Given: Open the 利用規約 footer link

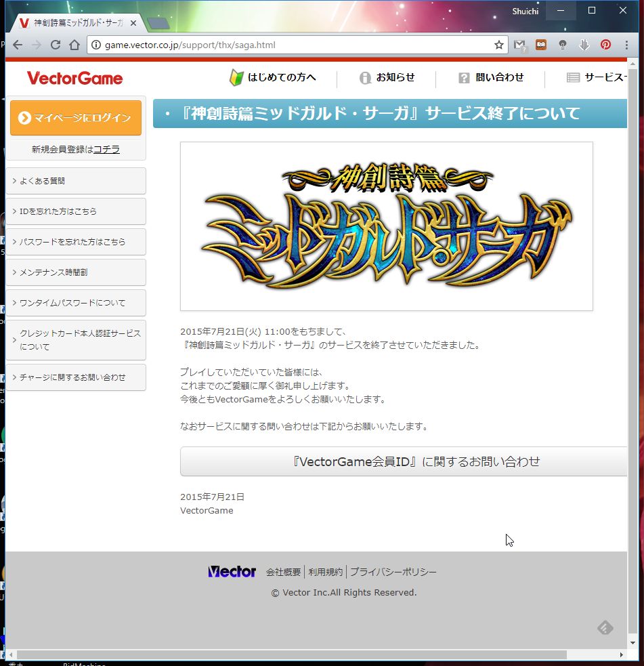Looking at the screenshot, I should (x=325, y=572).
